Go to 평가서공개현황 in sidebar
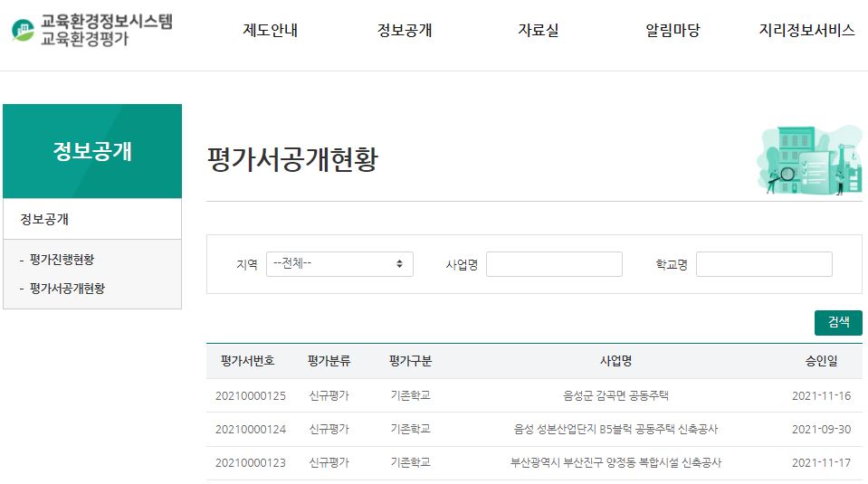Viewport: 868px width, 484px height. coord(67,289)
